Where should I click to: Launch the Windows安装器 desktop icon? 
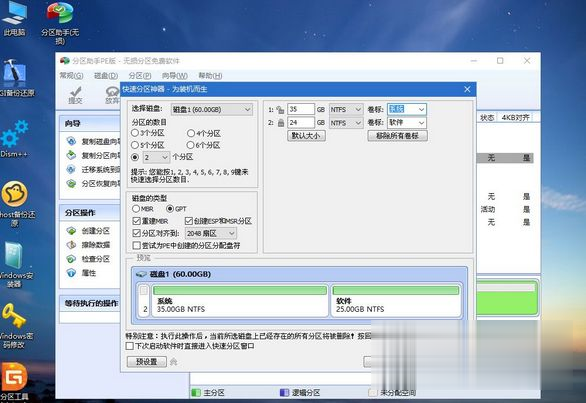tap(14, 265)
